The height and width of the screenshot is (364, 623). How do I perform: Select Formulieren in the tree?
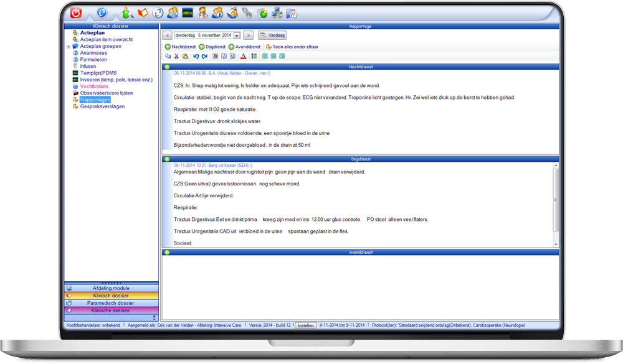click(x=93, y=60)
